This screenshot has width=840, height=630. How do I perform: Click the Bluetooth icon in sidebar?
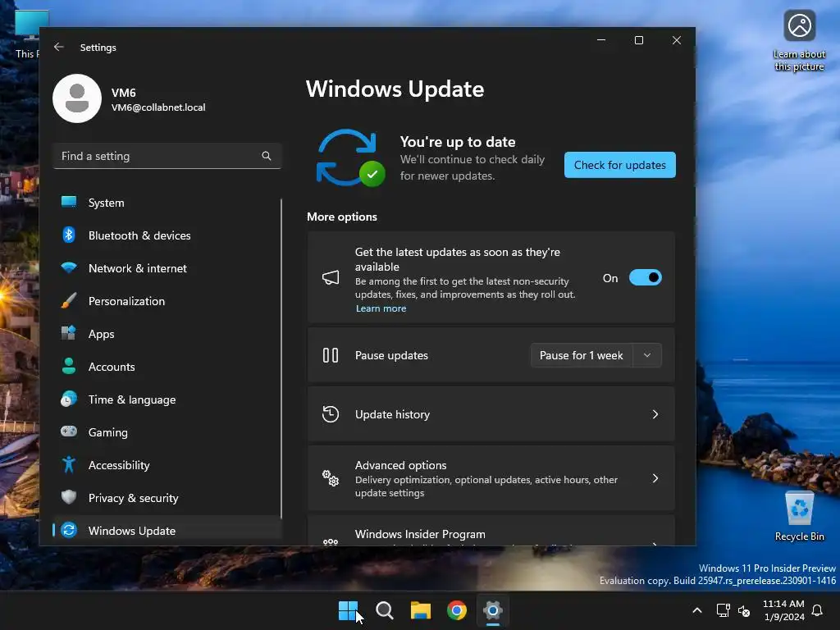[x=69, y=235]
